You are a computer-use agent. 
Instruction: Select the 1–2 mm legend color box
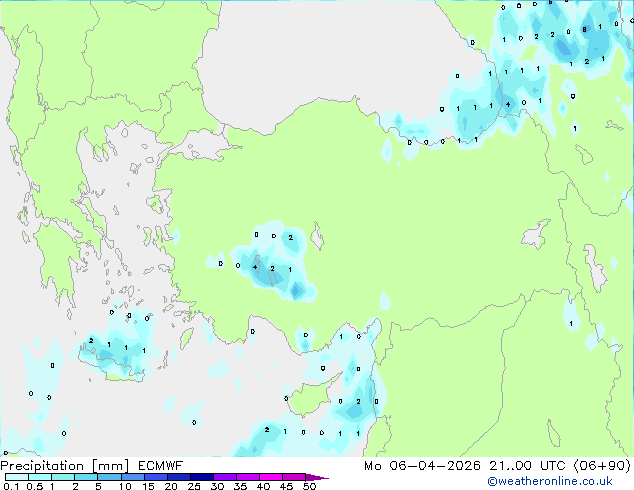(63, 477)
